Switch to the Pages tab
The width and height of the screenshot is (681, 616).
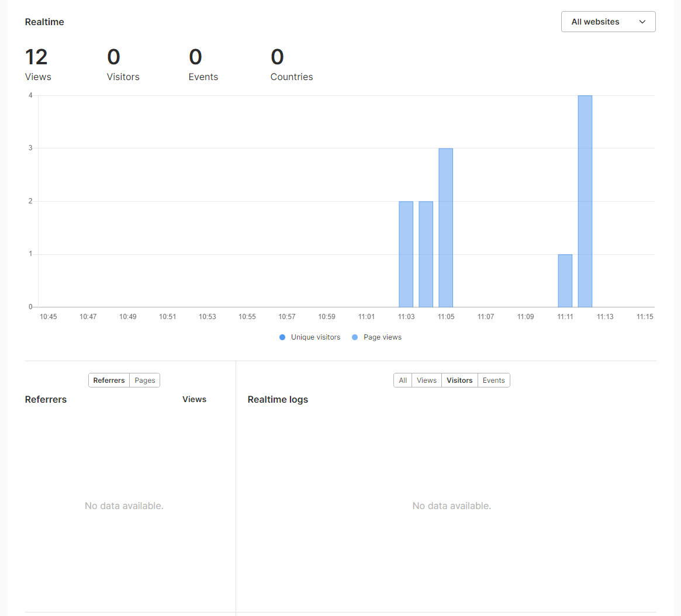click(x=144, y=380)
